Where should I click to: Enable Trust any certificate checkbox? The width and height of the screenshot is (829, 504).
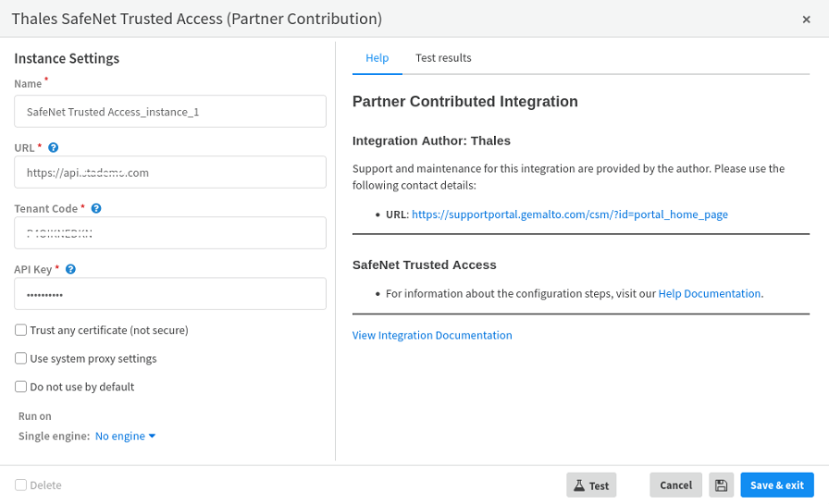(x=21, y=330)
